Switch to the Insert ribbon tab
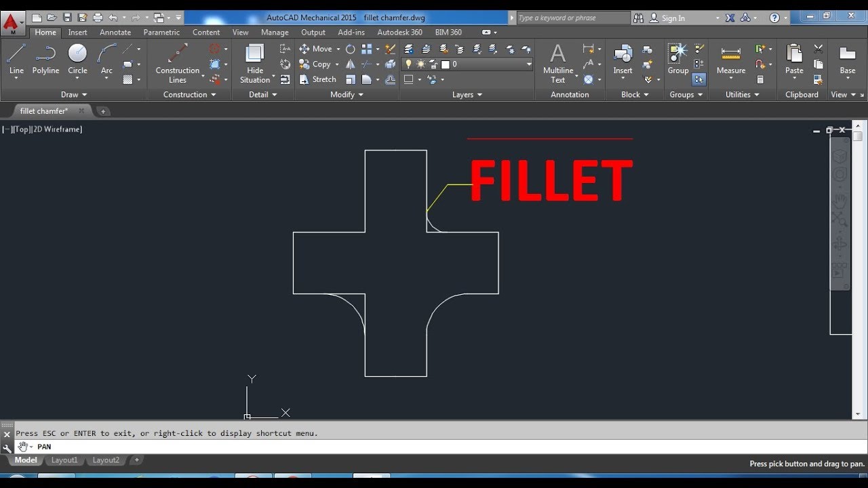This screenshot has height=488, width=868. pyautogui.click(x=77, y=33)
